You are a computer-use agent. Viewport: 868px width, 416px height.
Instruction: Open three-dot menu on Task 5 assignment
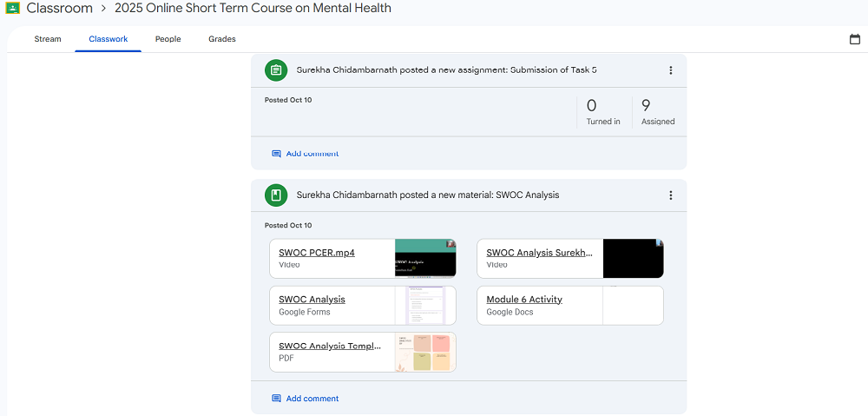(670, 70)
